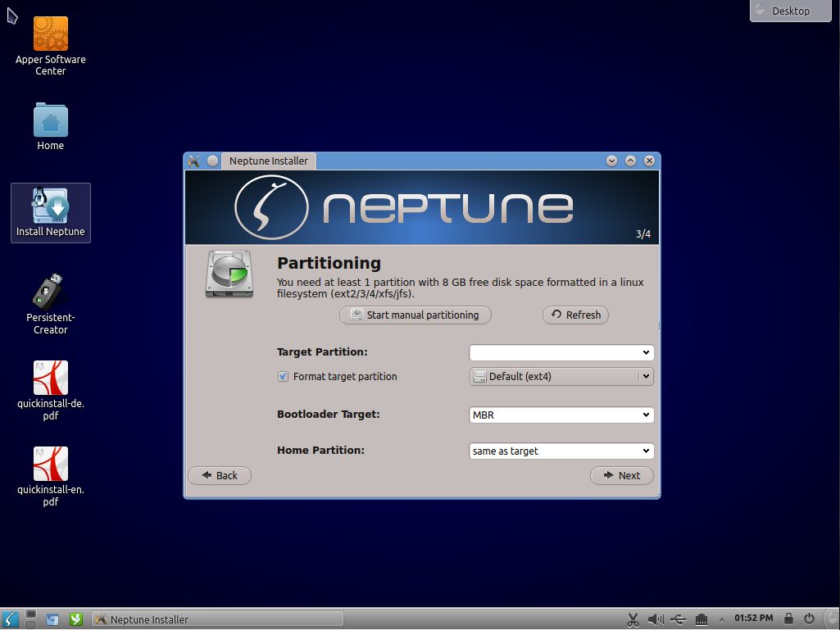Click the lock screen icon in the taskbar
Screen dimensions: 840x630
coord(788,619)
